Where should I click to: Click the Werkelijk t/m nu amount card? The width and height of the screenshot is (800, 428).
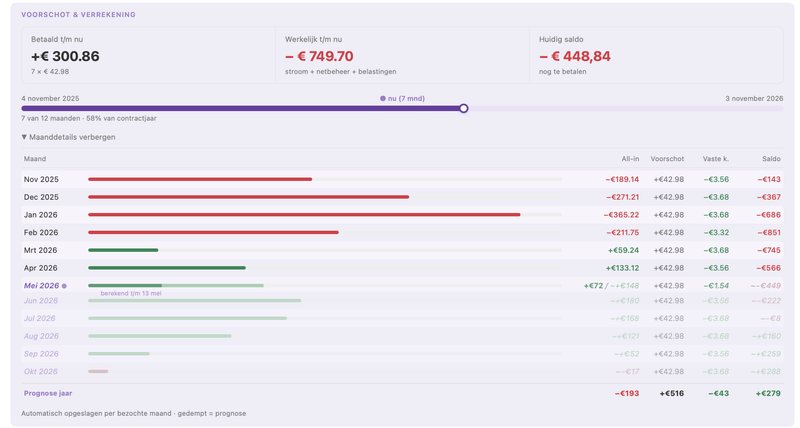403,55
